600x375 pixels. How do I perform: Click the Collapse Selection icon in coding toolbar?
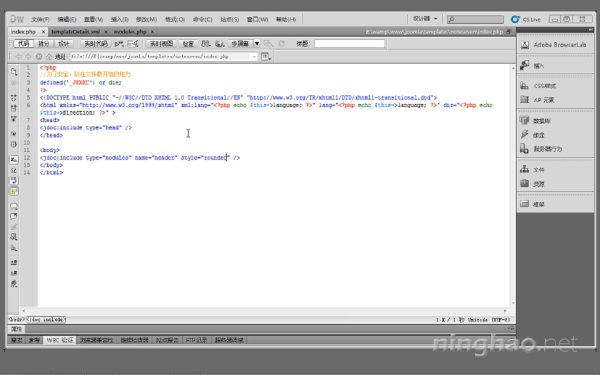pos(14,108)
